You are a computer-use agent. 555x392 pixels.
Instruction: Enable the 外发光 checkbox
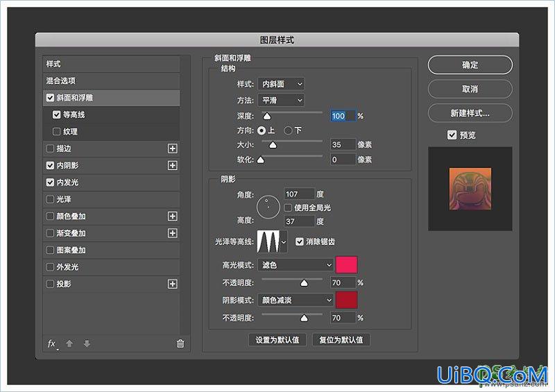tap(50, 267)
